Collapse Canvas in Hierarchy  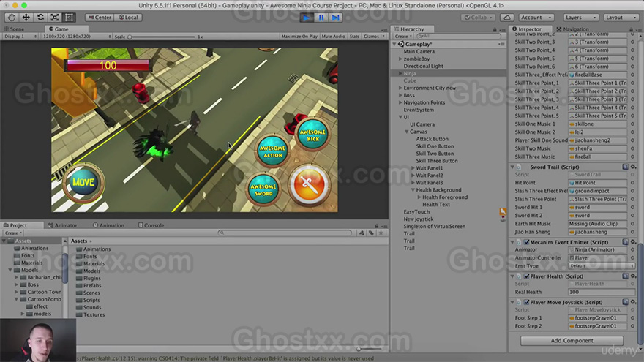[x=407, y=132]
